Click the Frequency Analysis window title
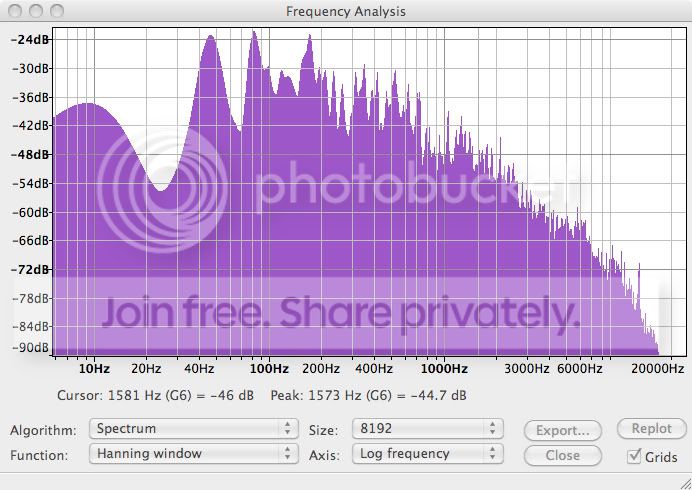 [346, 11]
